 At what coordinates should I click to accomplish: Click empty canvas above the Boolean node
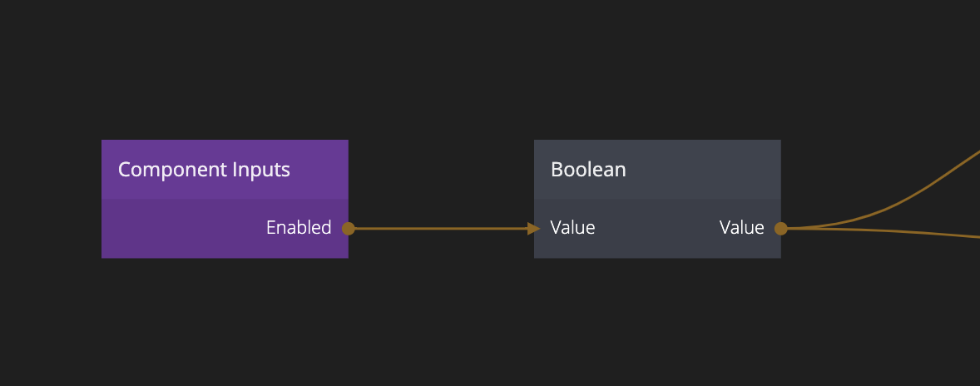pos(657,75)
